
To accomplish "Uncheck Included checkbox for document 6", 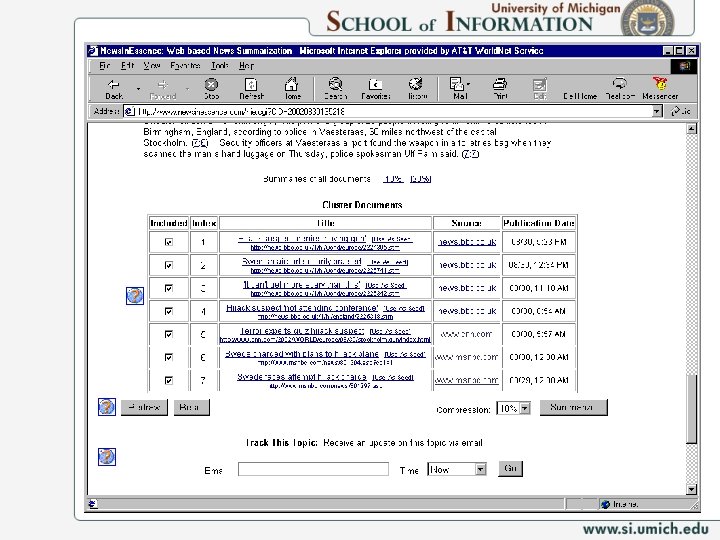I will (169, 357).
